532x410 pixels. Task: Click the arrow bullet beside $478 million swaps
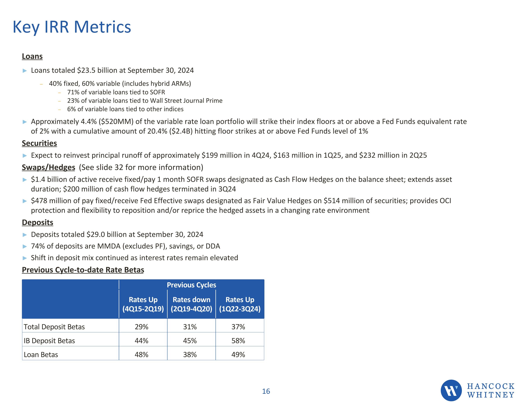point(25,201)
